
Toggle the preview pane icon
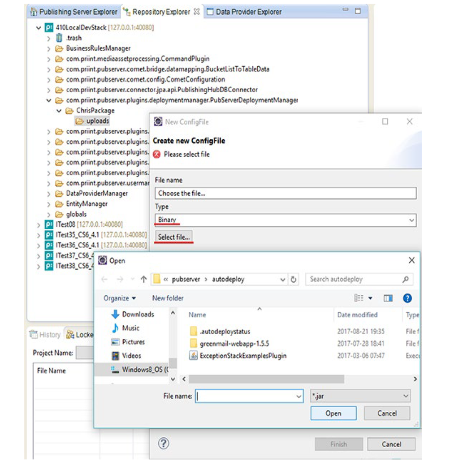pos(388,298)
